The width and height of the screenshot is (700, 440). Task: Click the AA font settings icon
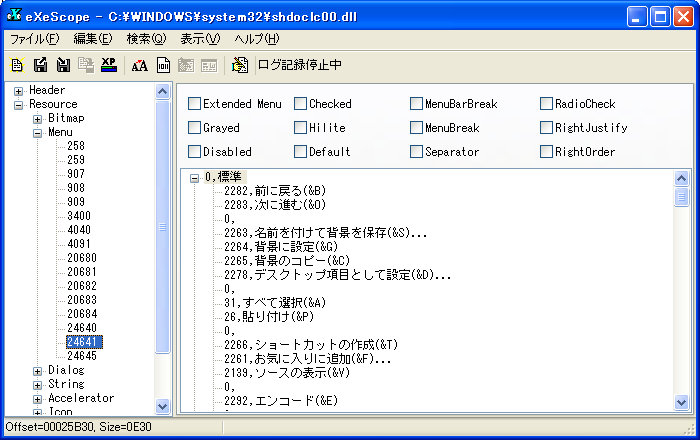139,65
